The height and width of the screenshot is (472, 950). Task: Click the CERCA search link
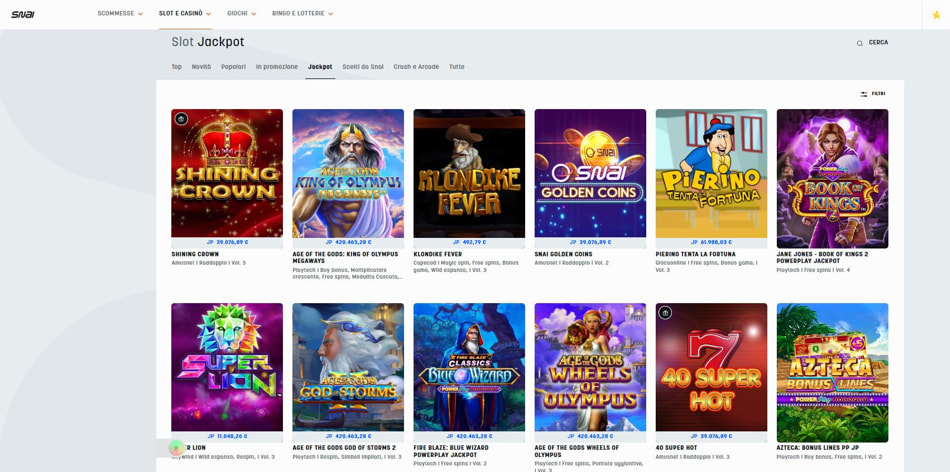(878, 42)
